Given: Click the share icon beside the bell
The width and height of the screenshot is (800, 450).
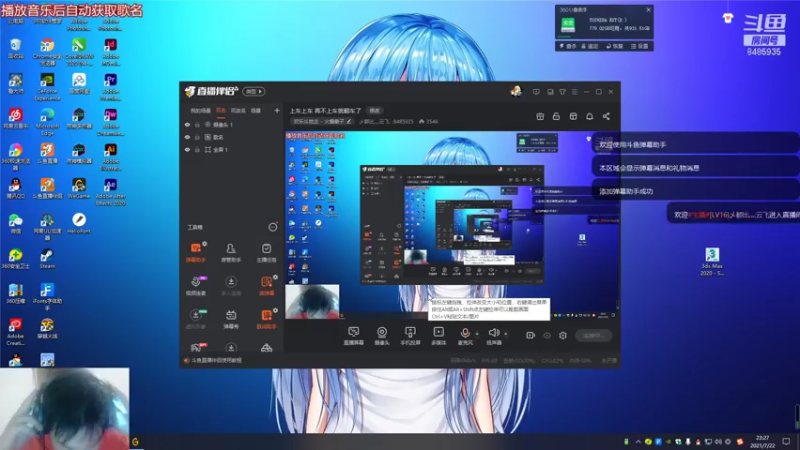Looking at the screenshot, I should point(606,116).
